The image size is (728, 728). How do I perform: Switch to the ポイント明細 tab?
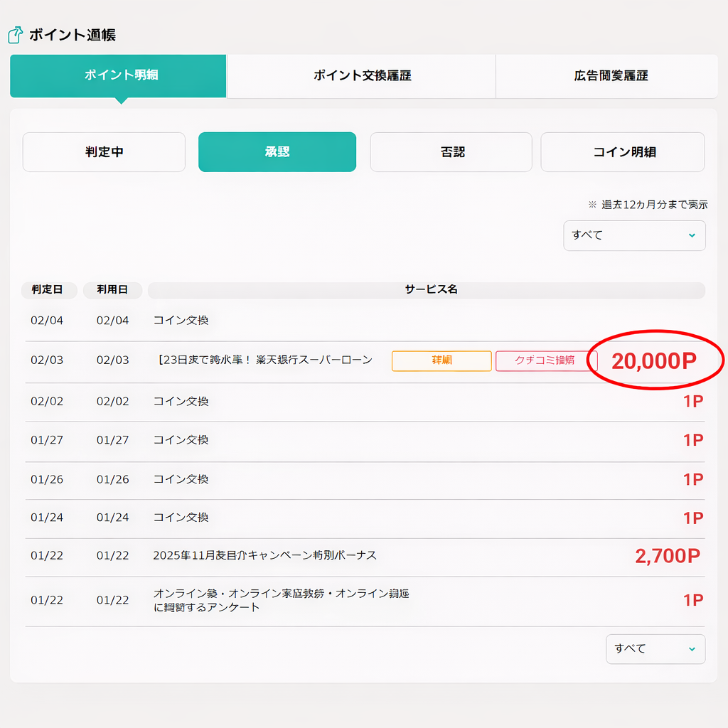coord(118,75)
